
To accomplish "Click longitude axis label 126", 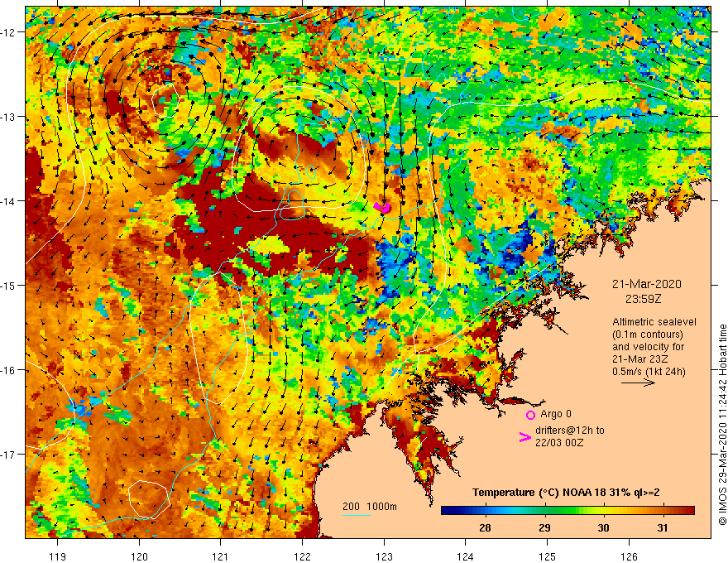I will tap(629, 556).
